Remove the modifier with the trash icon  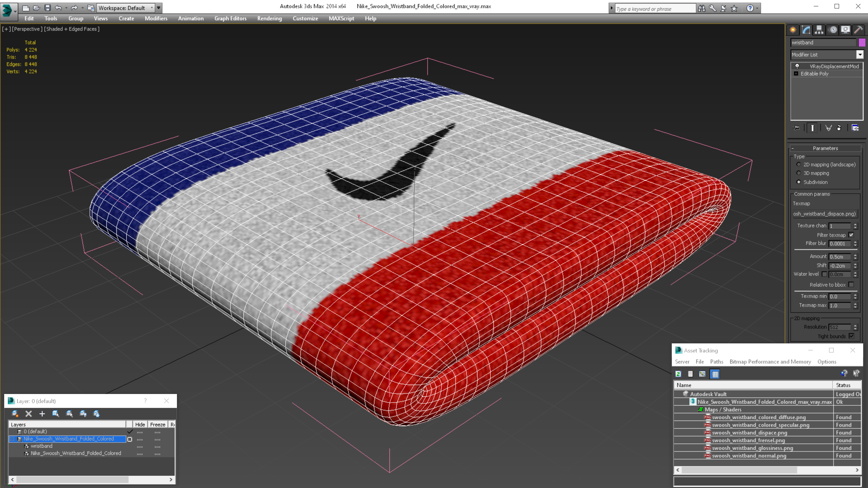point(839,128)
